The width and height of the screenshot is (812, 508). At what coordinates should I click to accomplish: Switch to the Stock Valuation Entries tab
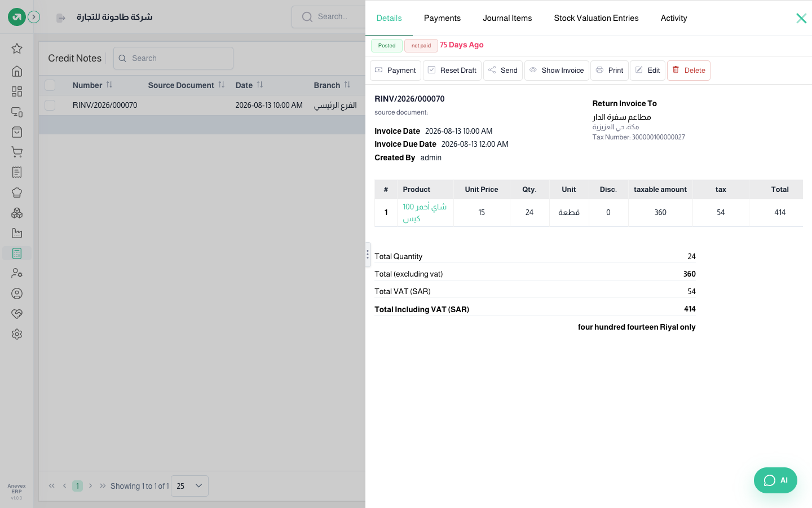pos(596,18)
